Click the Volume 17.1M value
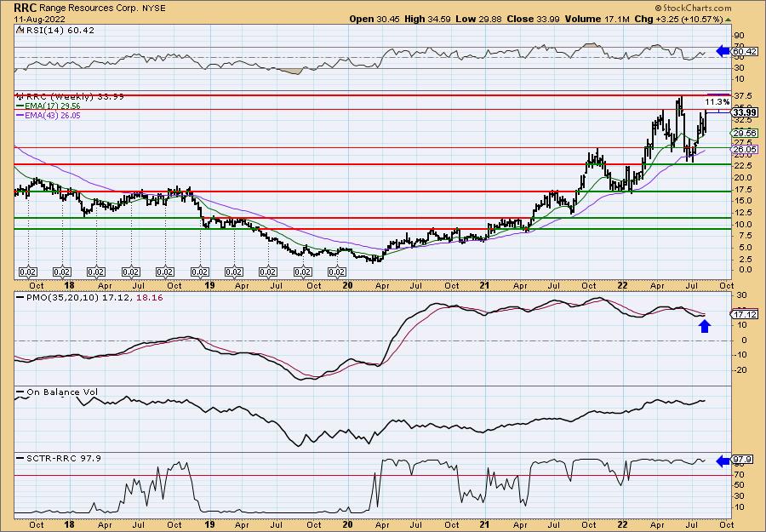The height and width of the screenshot is (532, 766). click(595, 19)
